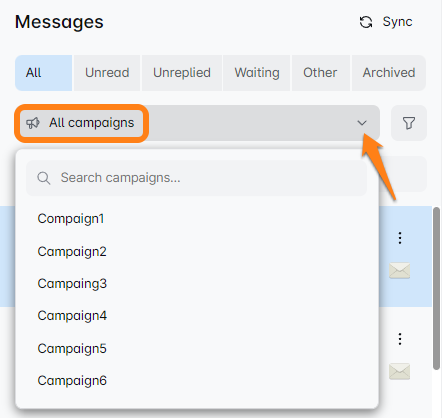Pick Campaign6 from the campaign list

[x=72, y=381]
